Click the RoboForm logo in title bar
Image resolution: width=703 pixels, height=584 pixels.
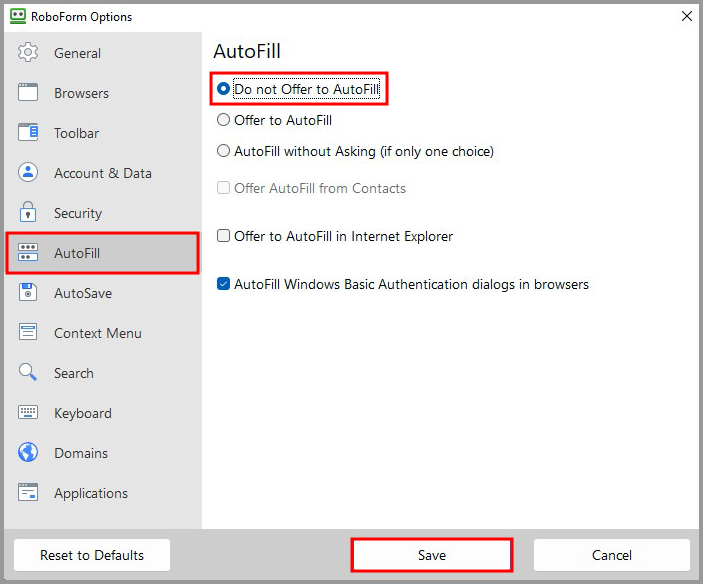17,16
